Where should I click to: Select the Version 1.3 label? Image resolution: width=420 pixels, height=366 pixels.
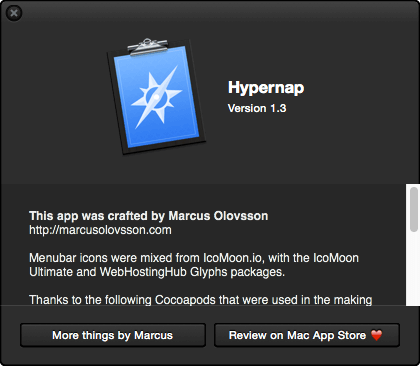point(257,108)
